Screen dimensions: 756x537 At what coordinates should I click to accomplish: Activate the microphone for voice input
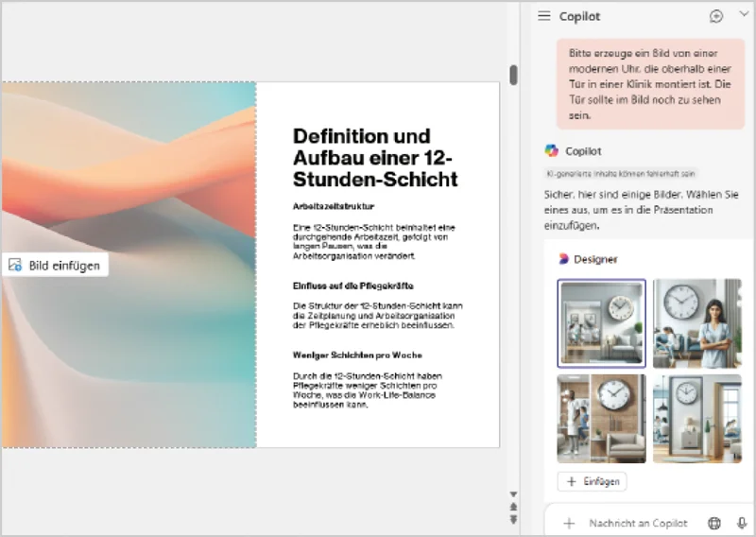coord(742,523)
